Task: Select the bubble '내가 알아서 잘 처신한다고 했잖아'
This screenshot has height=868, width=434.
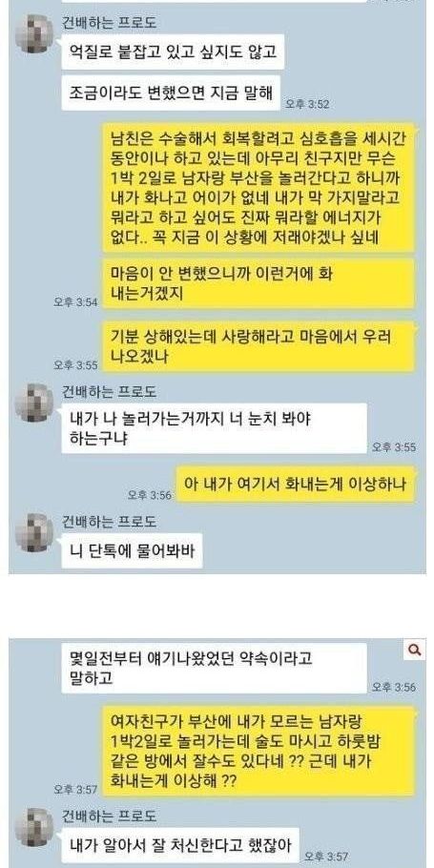Action: pyautogui.click(x=180, y=845)
